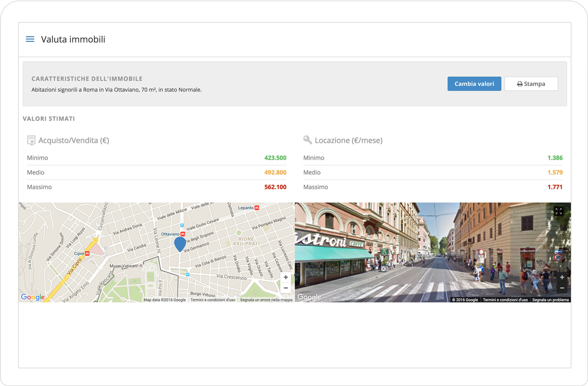
Task: Open the hamburger menu icon
Action: pyautogui.click(x=30, y=39)
